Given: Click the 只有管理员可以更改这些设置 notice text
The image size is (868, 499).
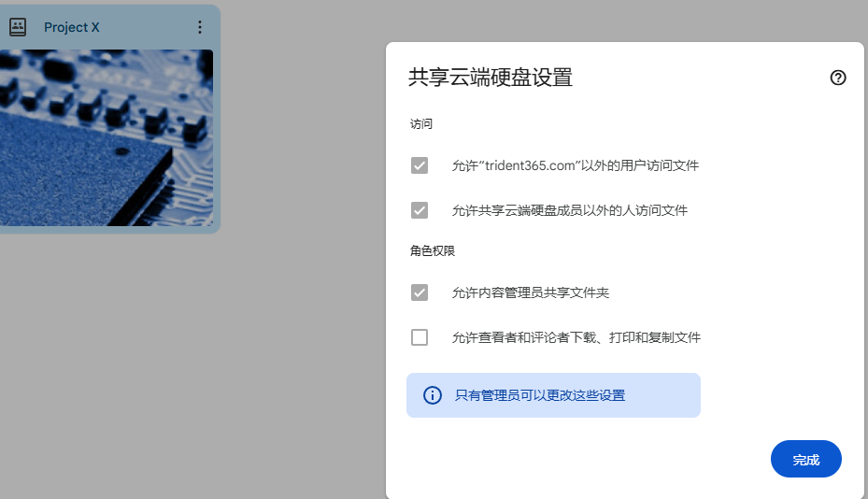Looking at the screenshot, I should point(540,395).
